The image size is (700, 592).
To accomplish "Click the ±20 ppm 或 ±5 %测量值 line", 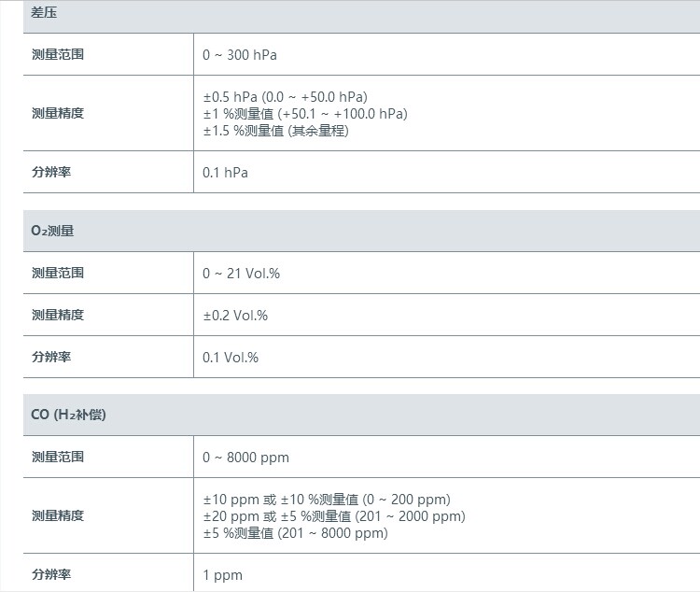I will [334, 516].
